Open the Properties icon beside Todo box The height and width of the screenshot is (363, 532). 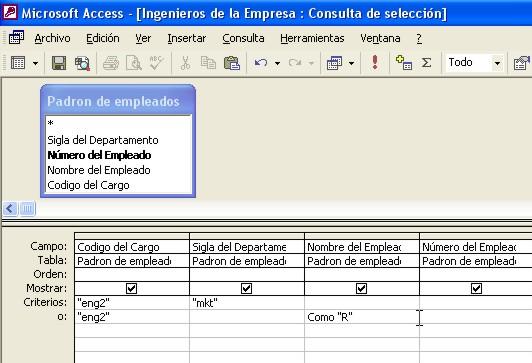click(522, 63)
